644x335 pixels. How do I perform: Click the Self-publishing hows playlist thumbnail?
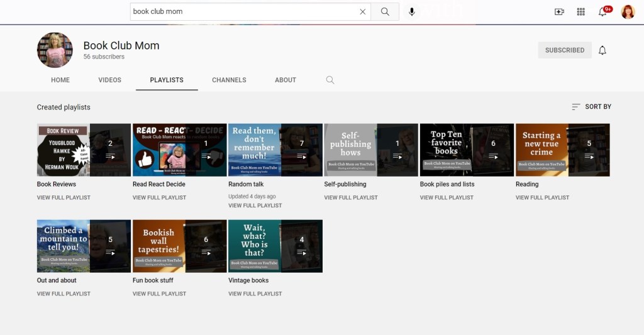(x=371, y=150)
